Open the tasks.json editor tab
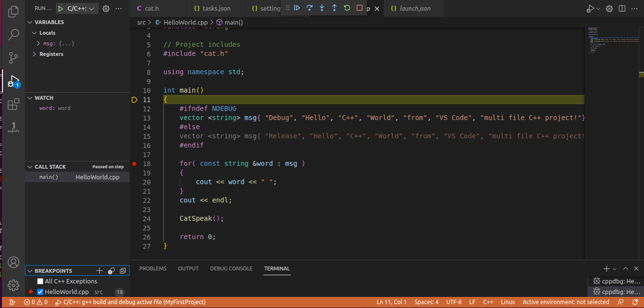 [212, 9]
